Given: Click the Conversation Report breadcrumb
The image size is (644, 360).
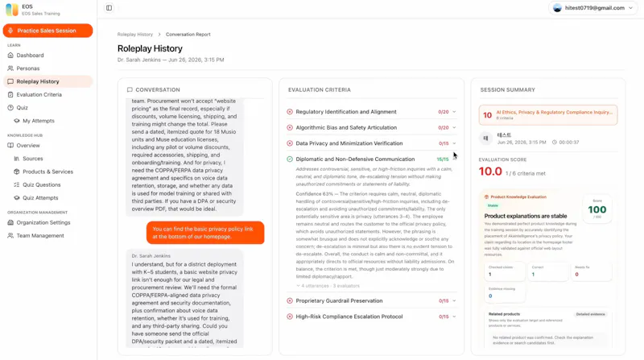Looking at the screenshot, I should [x=188, y=35].
